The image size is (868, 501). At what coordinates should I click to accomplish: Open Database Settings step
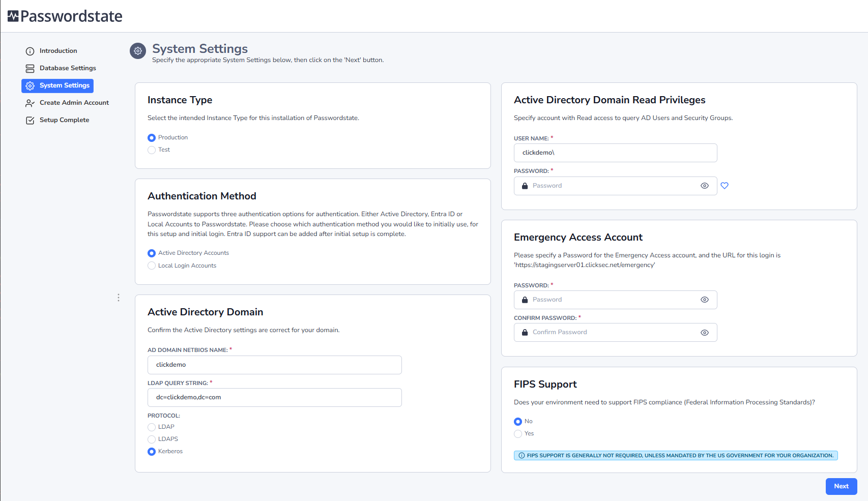[x=68, y=68]
